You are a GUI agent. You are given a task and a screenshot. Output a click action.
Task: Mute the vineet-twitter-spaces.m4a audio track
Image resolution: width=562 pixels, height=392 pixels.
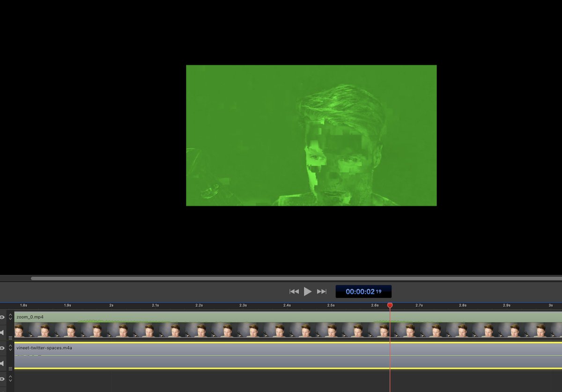(2, 363)
